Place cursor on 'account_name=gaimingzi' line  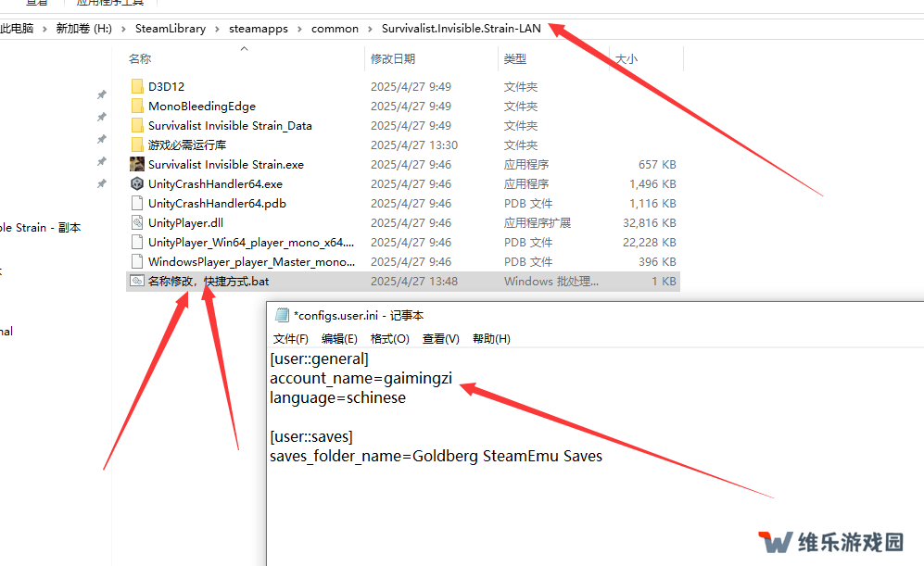point(361,378)
